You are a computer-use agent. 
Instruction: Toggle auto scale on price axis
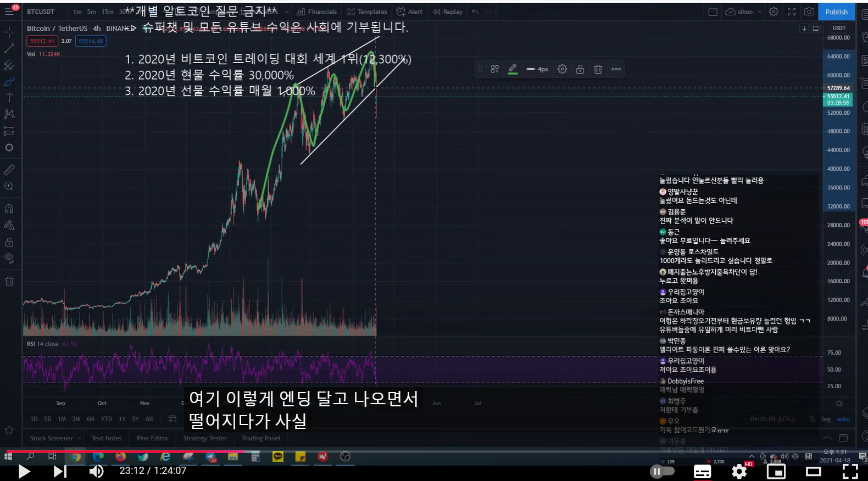pyautogui.click(x=843, y=419)
